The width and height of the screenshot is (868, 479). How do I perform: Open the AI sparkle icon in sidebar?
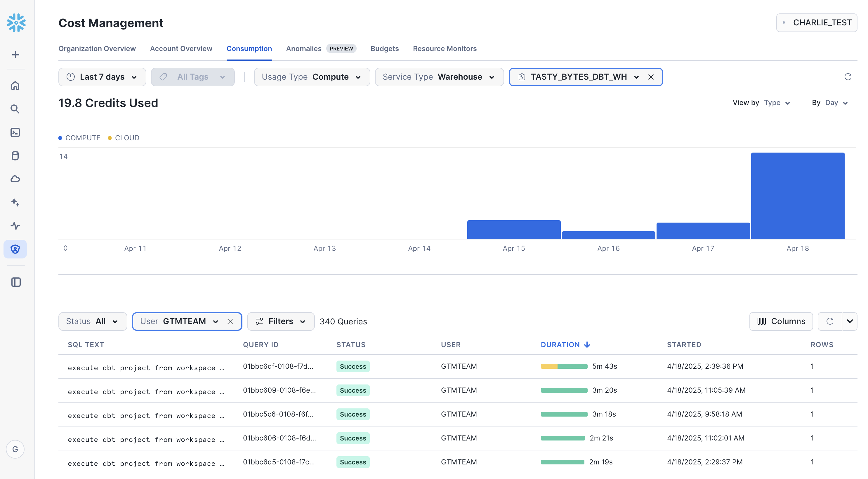pyautogui.click(x=15, y=202)
